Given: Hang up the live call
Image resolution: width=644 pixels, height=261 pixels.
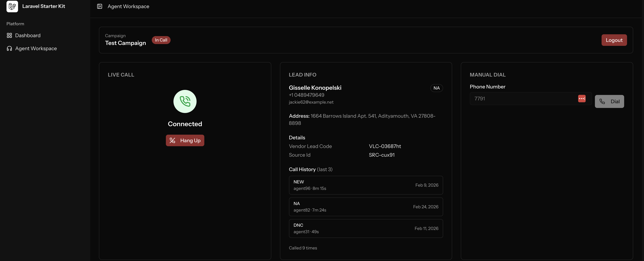Looking at the screenshot, I should click(x=185, y=140).
